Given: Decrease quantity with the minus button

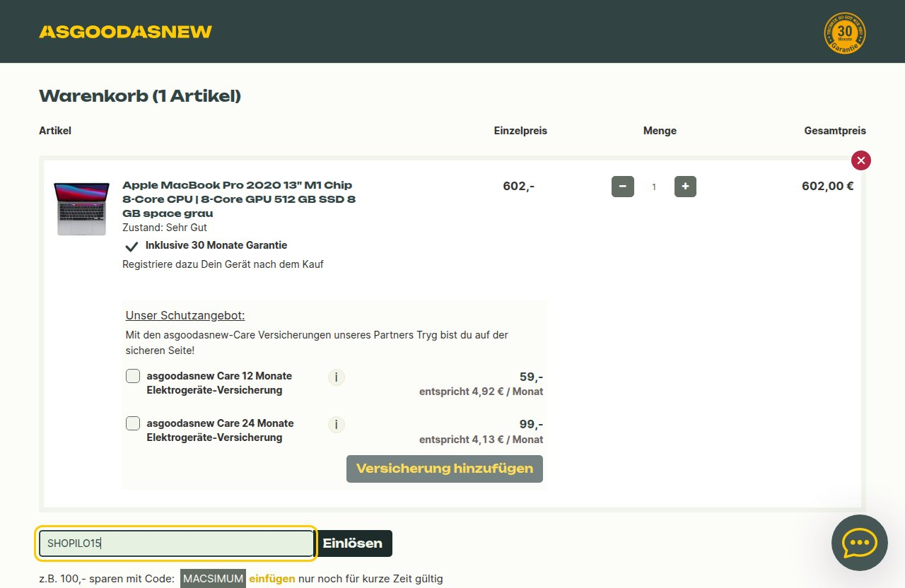Looking at the screenshot, I should click(622, 187).
